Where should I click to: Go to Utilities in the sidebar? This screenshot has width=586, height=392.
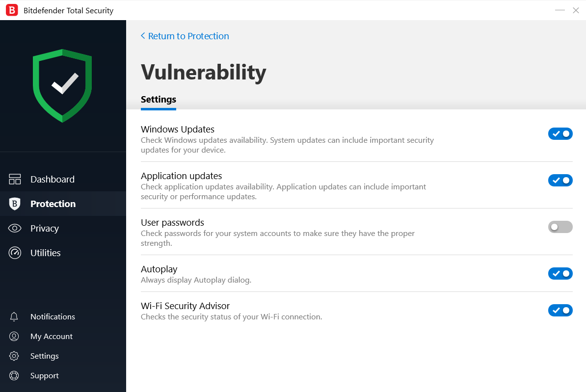pos(45,253)
